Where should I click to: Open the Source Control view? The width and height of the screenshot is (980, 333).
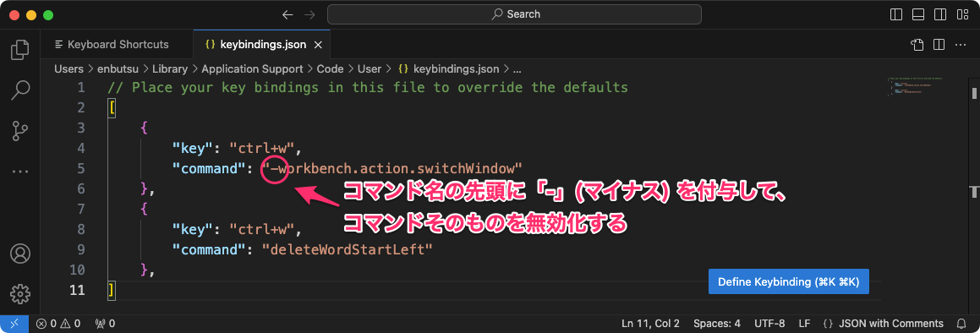(x=20, y=131)
